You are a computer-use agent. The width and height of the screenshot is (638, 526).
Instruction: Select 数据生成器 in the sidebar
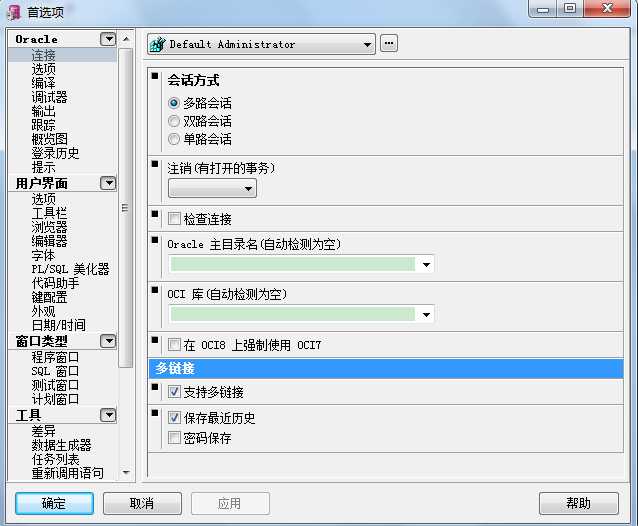(x=61, y=445)
